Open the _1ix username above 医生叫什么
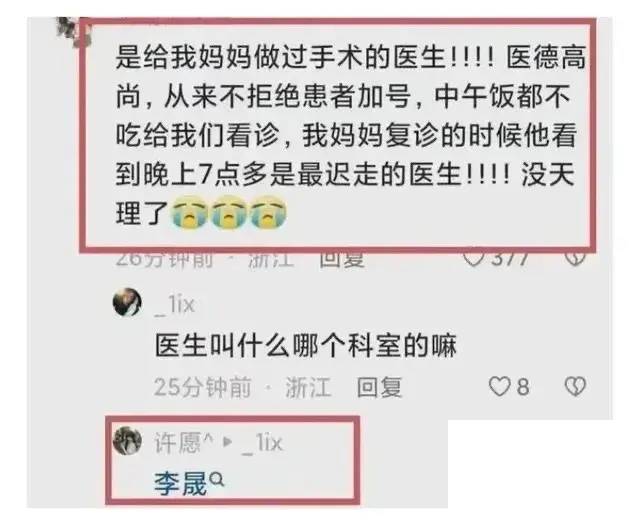Viewport: 640px width, 525px height. 174,305
